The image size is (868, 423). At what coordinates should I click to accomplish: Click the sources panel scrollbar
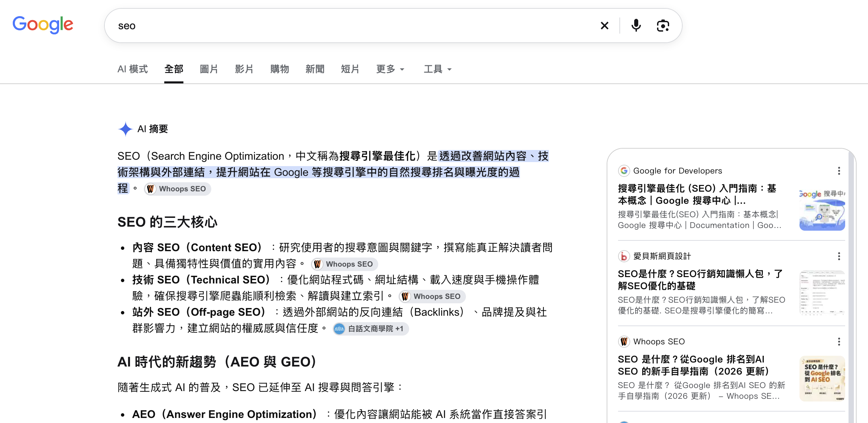pos(852,287)
